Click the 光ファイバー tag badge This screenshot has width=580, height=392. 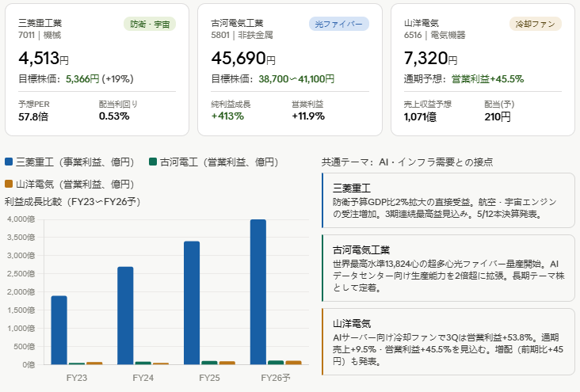pyautogui.click(x=339, y=24)
